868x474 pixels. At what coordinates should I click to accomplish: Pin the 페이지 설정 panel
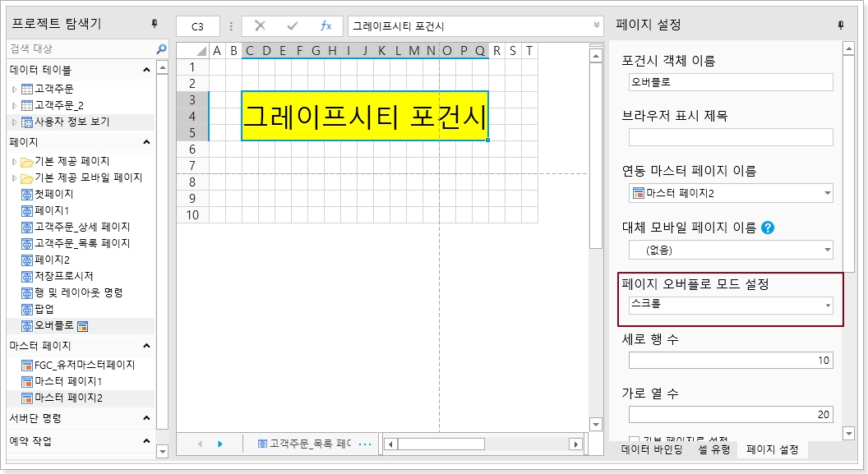(840, 25)
